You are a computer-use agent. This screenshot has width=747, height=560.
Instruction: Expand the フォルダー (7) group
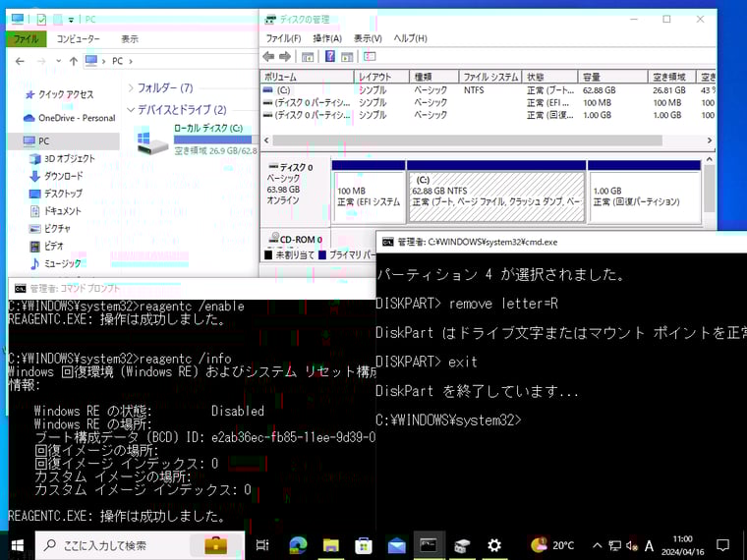131,87
